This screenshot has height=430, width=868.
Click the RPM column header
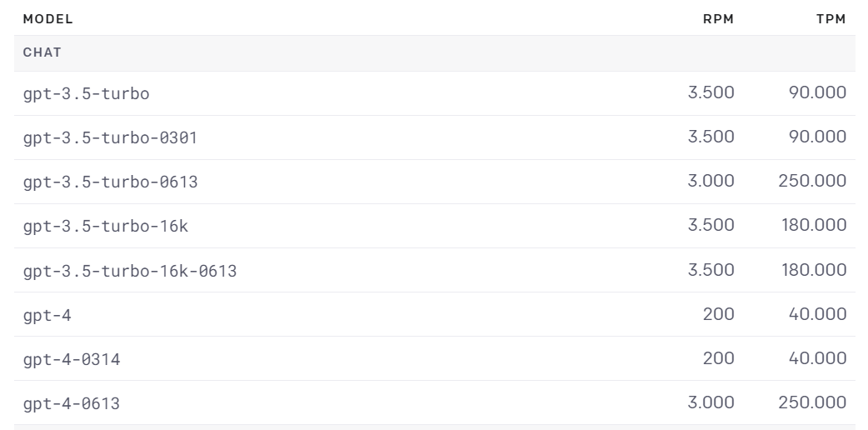click(x=719, y=19)
